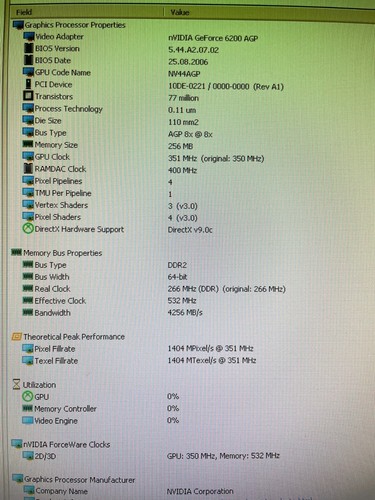Select the GPU Clock row

click(187, 157)
